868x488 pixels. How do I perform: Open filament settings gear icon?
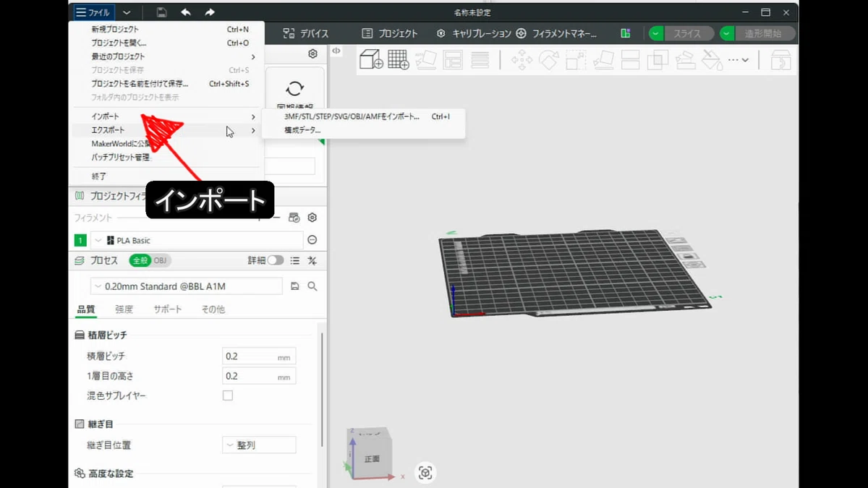[x=312, y=218]
